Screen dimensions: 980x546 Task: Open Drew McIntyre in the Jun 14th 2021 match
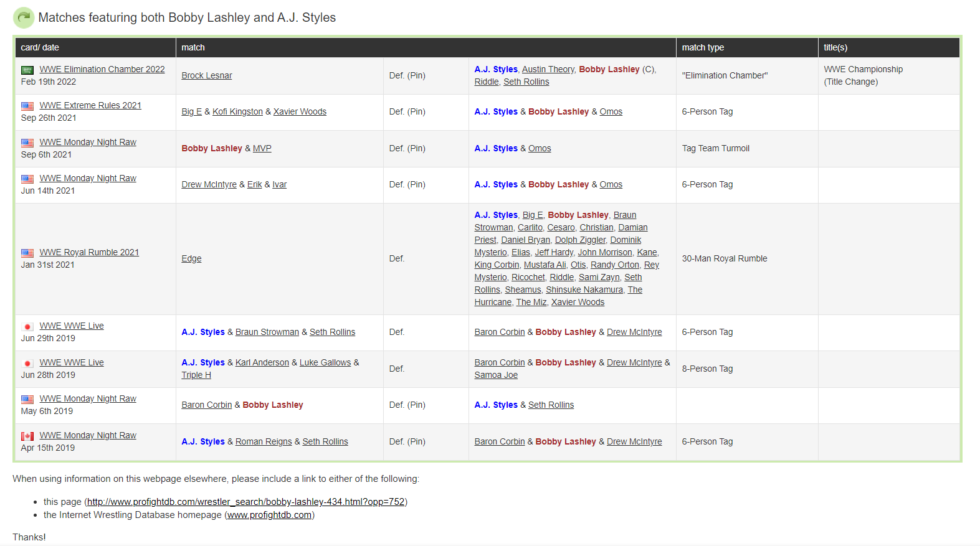pos(209,184)
